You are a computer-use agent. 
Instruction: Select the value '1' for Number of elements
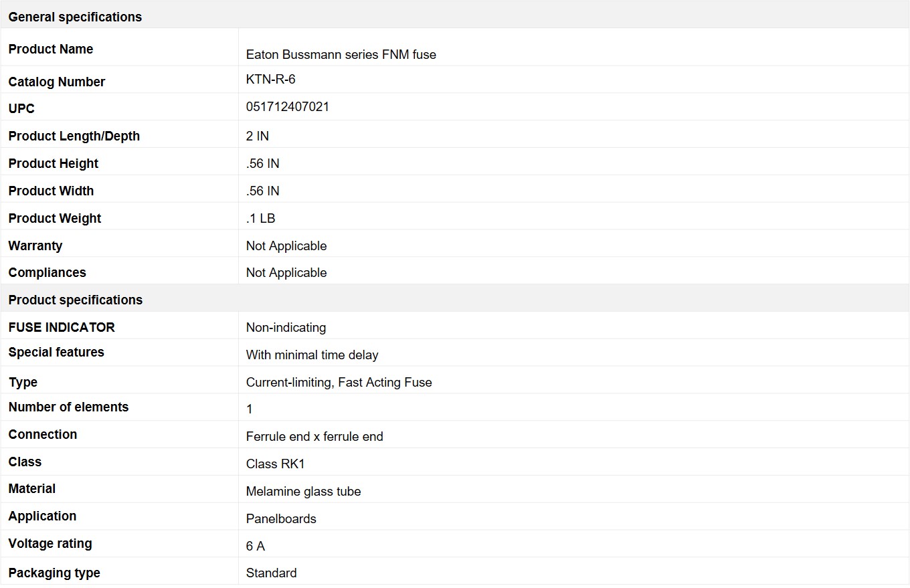250,409
